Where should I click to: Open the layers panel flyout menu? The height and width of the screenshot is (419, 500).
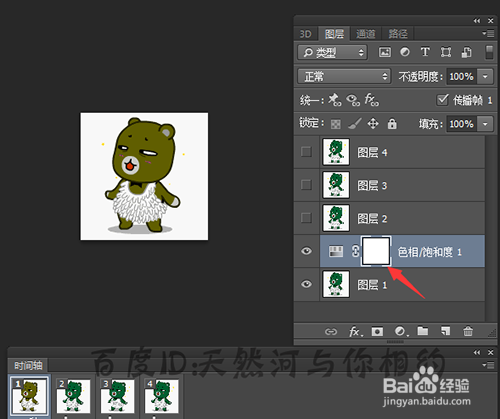488,33
